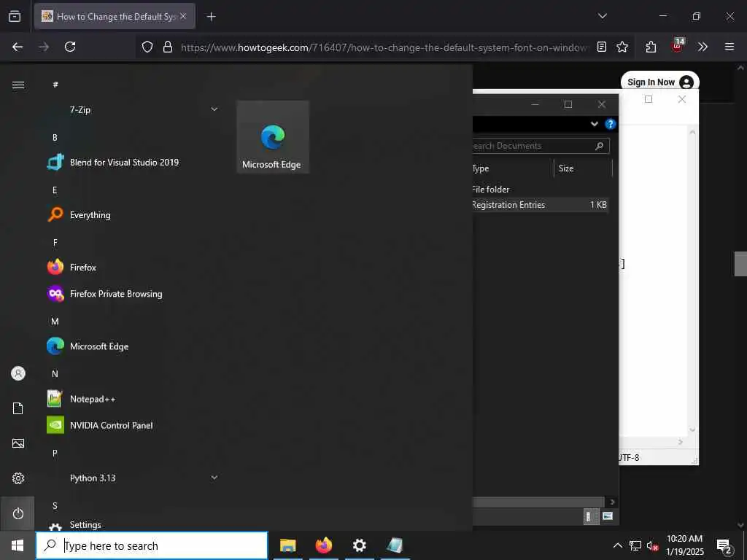Click the Start menu user account icon
The image size is (747, 560).
click(x=18, y=373)
